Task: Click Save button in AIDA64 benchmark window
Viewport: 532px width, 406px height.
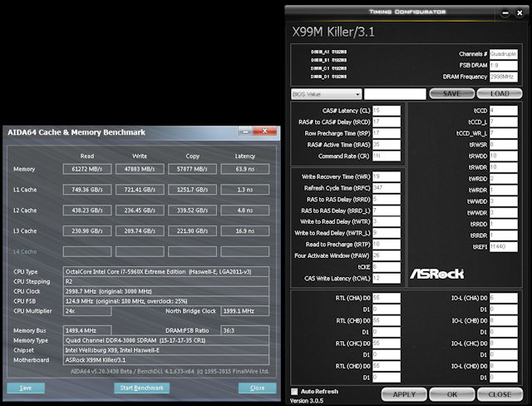Action: point(26,388)
